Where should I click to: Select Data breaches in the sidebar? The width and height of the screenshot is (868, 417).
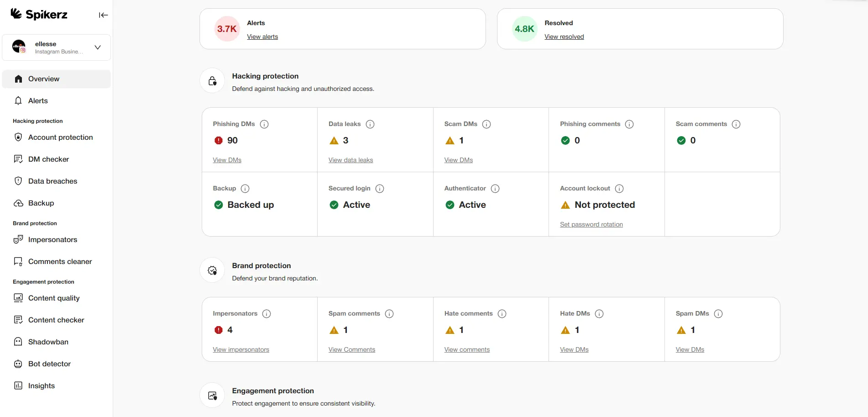tap(52, 181)
